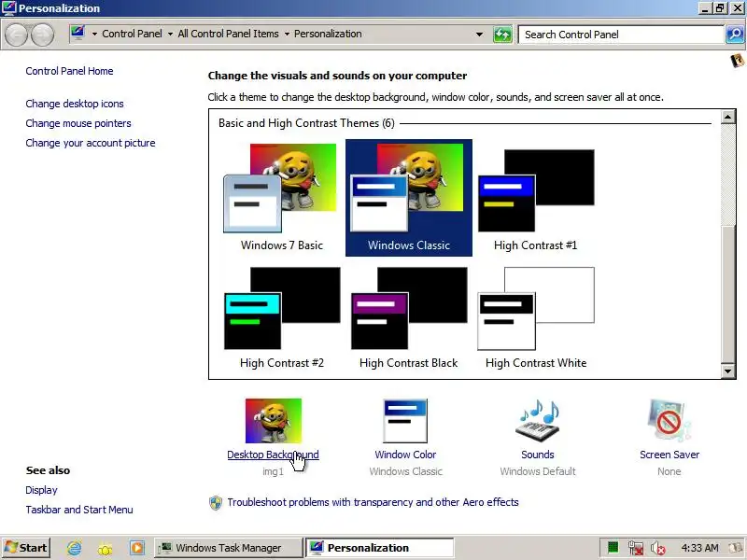Click the 4:33 AM taskbar clock
The image size is (747, 560).
(699, 548)
